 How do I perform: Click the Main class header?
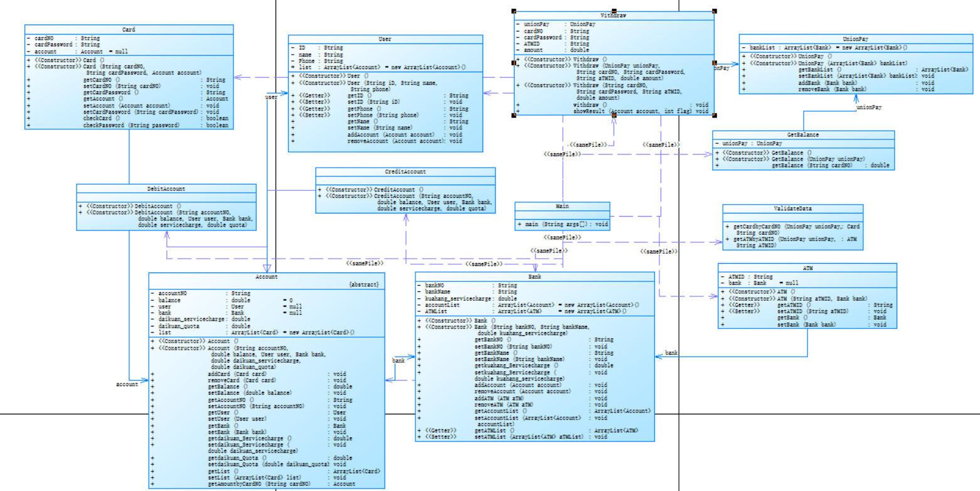tap(563, 206)
